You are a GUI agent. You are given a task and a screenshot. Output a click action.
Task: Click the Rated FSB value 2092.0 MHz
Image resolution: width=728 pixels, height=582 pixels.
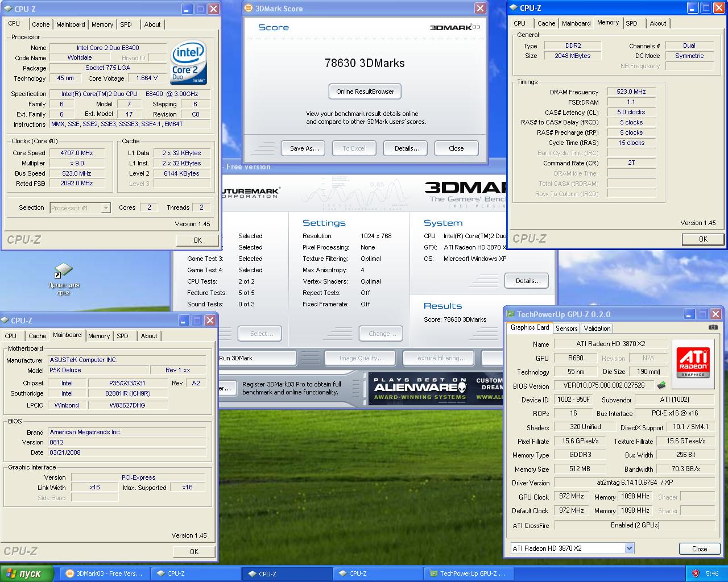tap(76, 184)
